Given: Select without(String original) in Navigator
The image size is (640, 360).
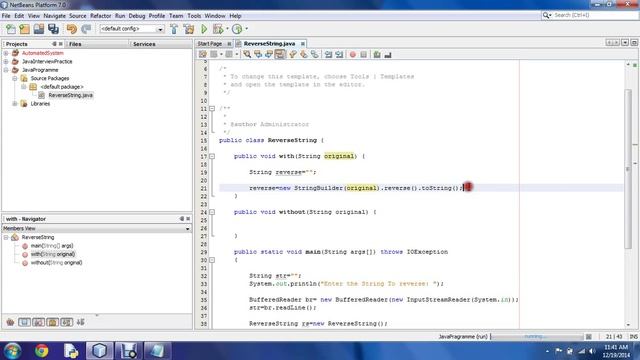Looking at the screenshot, I should [x=56, y=263].
